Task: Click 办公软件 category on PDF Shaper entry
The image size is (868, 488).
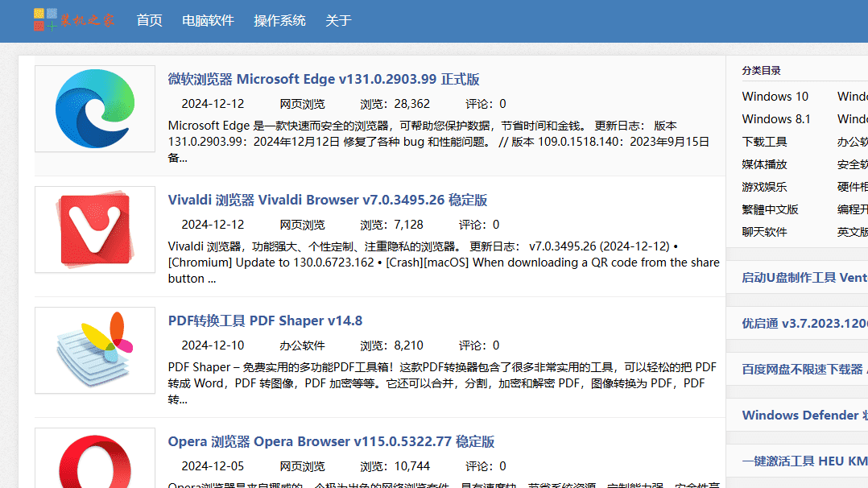Action: 302,345
